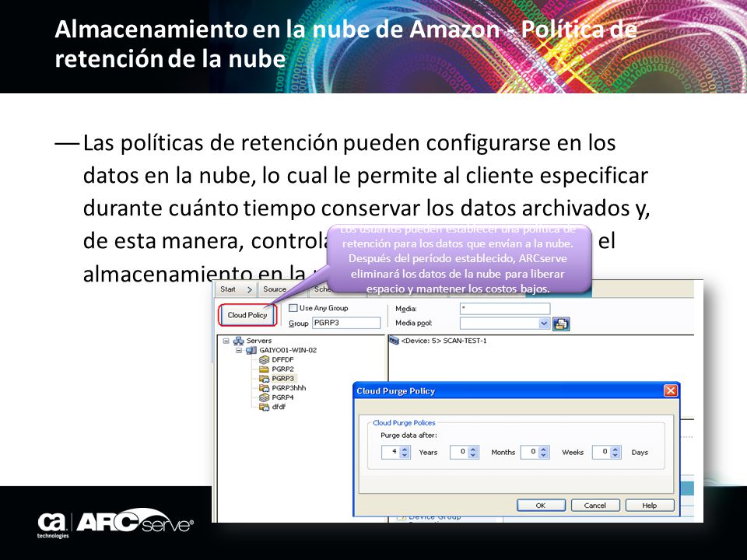Select the PGRP3hhh tree label
The image size is (747, 560).
tap(289, 388)
